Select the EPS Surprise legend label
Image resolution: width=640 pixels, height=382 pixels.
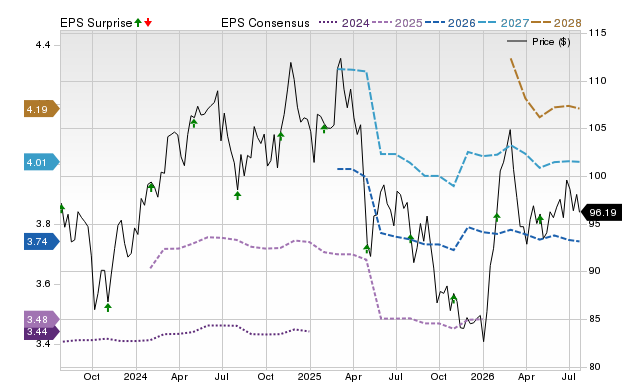coord(96,23)
